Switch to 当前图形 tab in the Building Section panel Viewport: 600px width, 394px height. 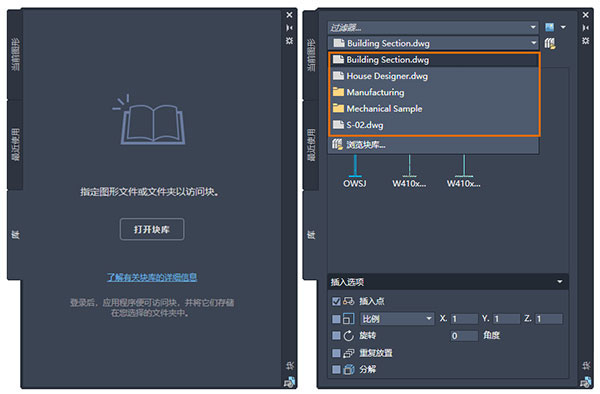click(x=311, y=54)
